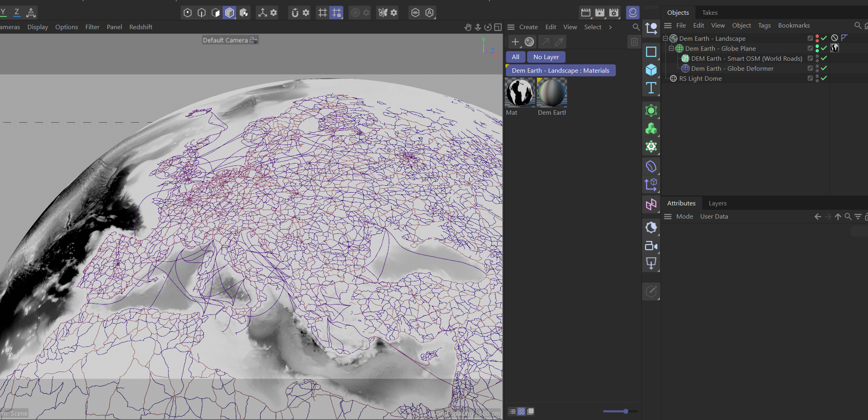Toggle visibility dots for Dem Earth - Landscape
868x420 pixels.
[x=817, y=38]
